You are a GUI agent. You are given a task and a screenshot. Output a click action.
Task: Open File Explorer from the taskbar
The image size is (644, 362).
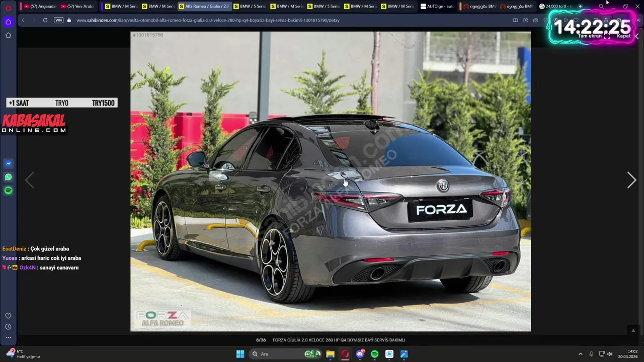(x=330, y=354)
